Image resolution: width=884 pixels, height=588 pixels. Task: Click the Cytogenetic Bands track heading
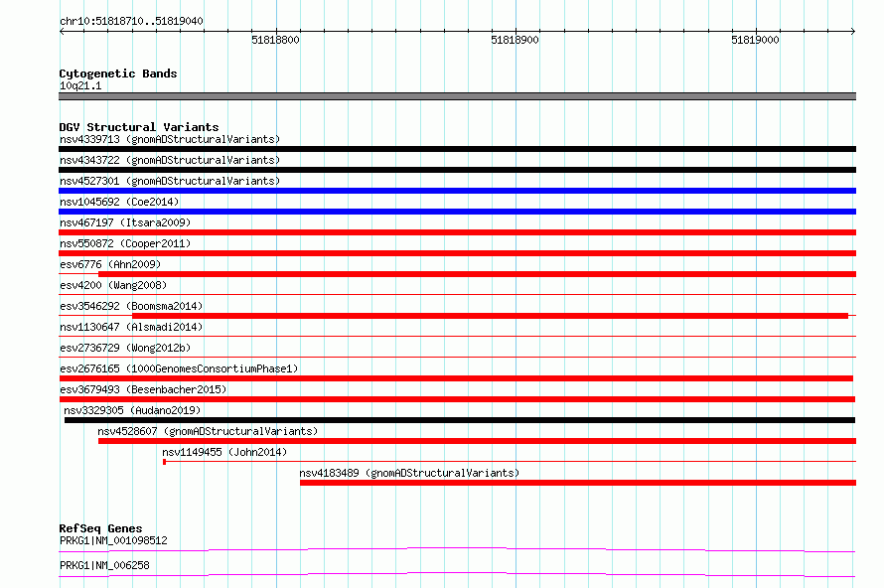[x=118, y=73]
